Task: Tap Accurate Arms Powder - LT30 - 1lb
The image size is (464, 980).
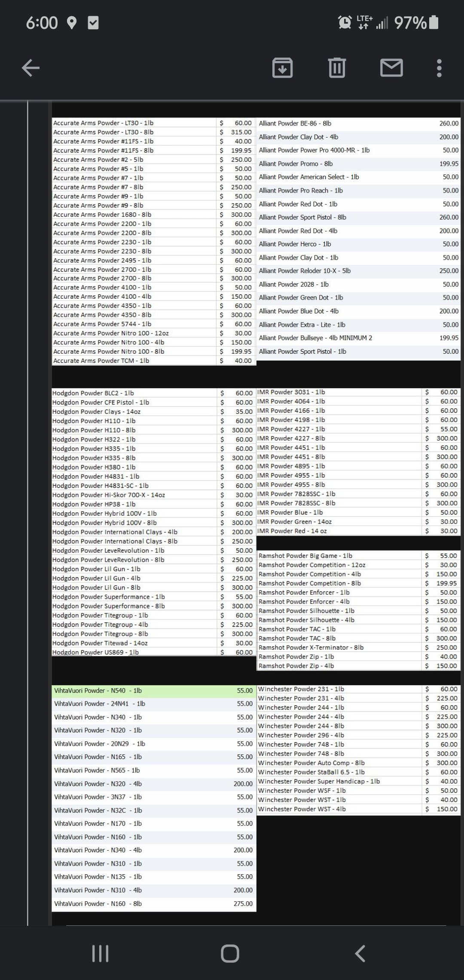Action: coord(103,123)
